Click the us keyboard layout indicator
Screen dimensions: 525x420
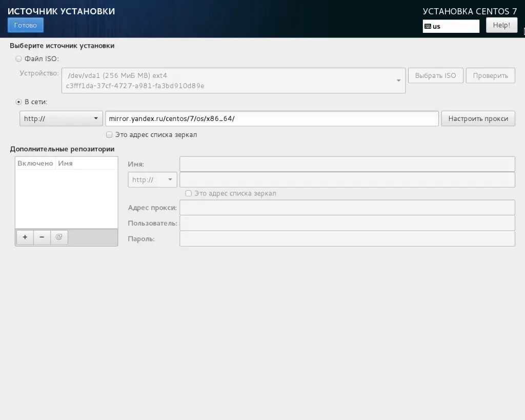coord(451,26)
